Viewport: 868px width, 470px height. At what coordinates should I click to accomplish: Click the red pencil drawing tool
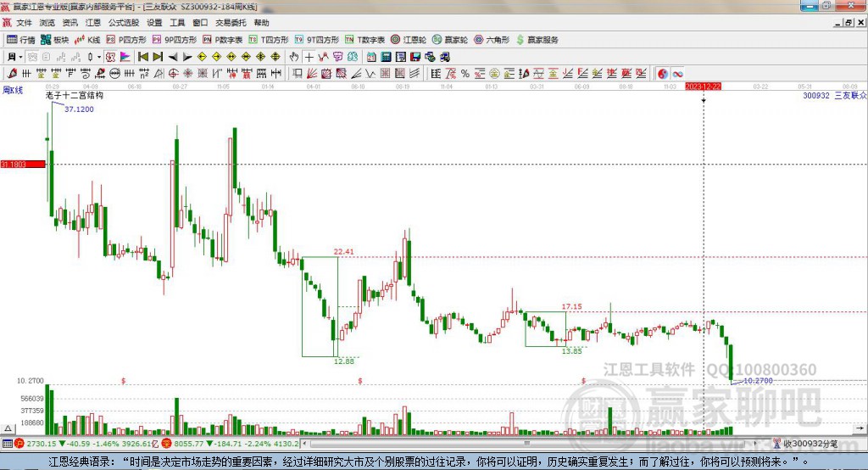tap(12, 73)
